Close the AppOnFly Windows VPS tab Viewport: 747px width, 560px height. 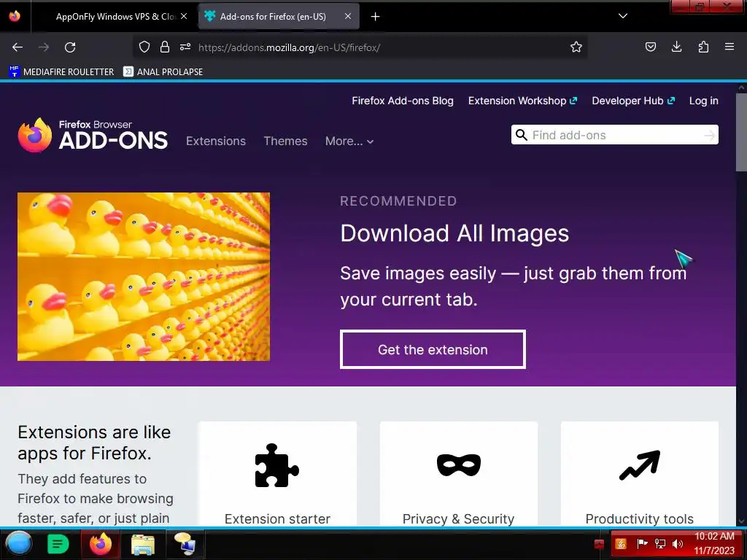coord(184,16)
